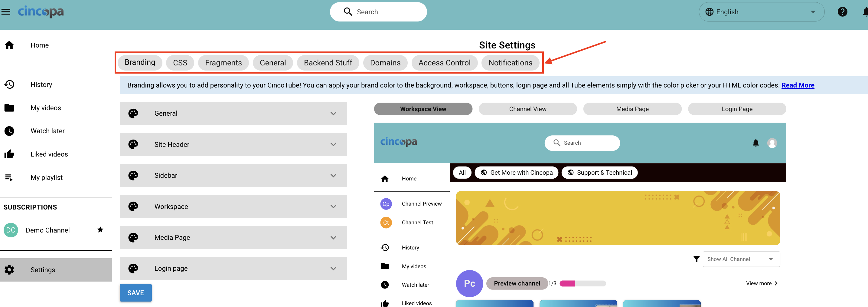The width and height of the screenshot is (868, 307).
Task: Switch preview to Login Page
Action: coord(736,109)
